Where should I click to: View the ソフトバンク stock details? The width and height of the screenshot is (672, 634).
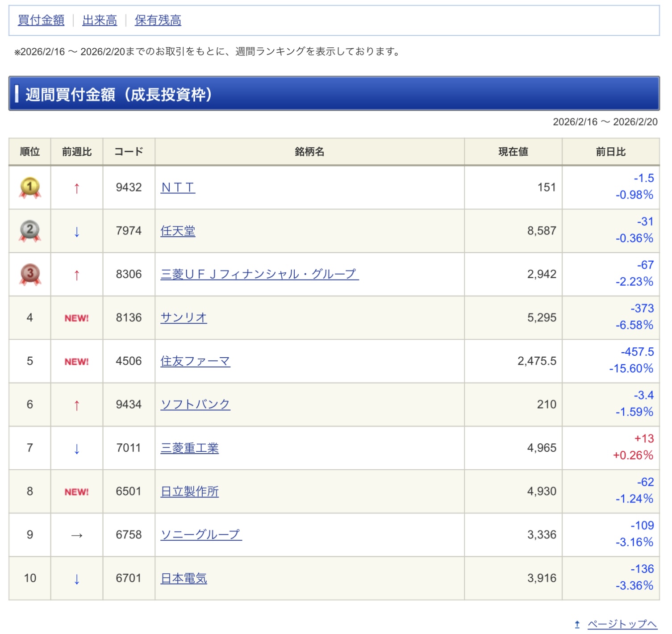click(x=195, y=405)
